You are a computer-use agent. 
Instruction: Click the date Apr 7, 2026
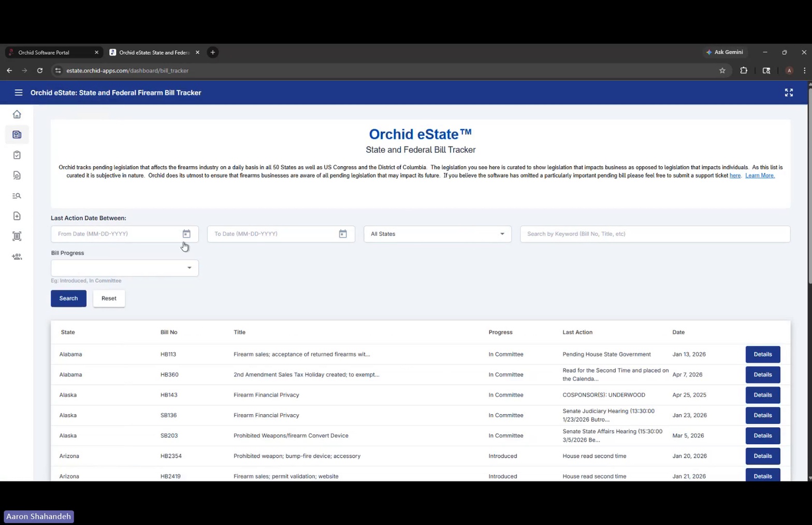click(x=687, y=374)
